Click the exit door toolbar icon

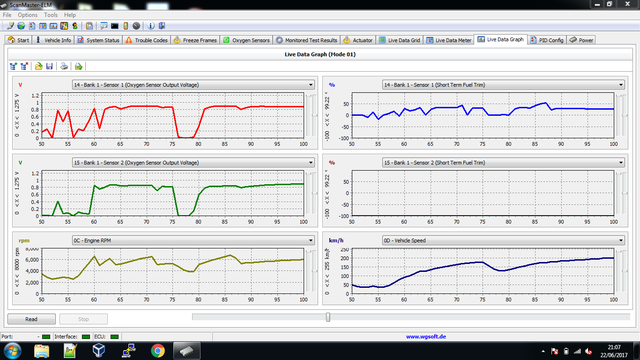(x=162, y=26)
